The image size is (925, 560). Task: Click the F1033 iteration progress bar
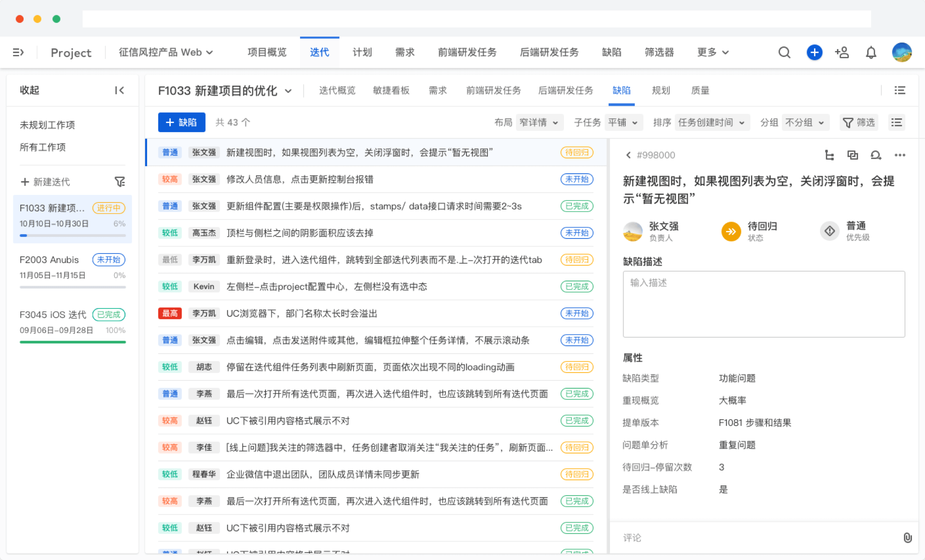(x=73, y=235)
